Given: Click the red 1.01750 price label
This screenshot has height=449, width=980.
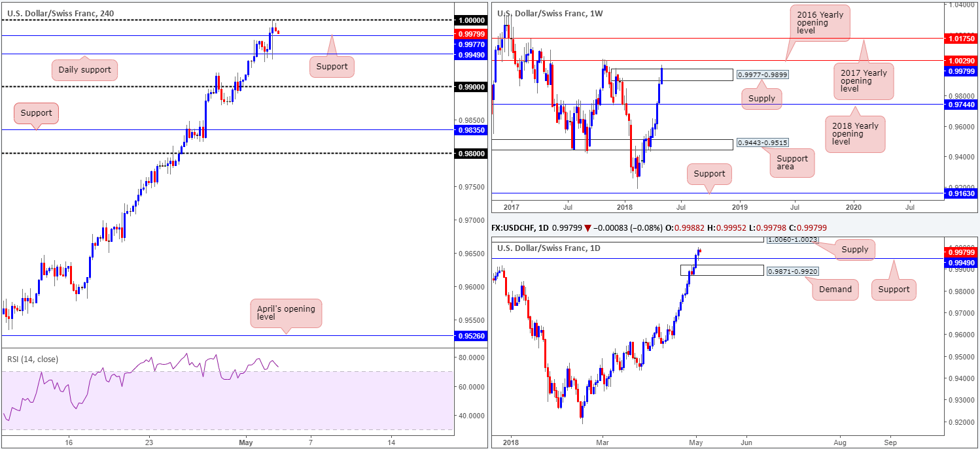Looking at the screenshot, I should [960, 39].
